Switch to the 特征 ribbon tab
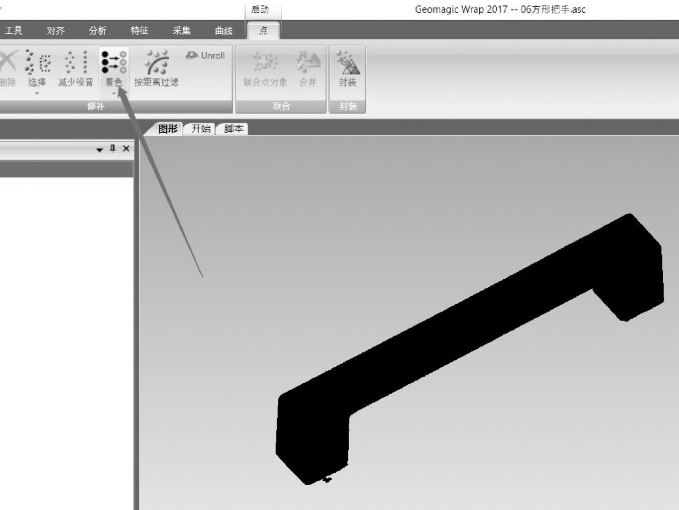Image resolution: width=679 pixels, height=510 pixels. click(x=139, y=31)
